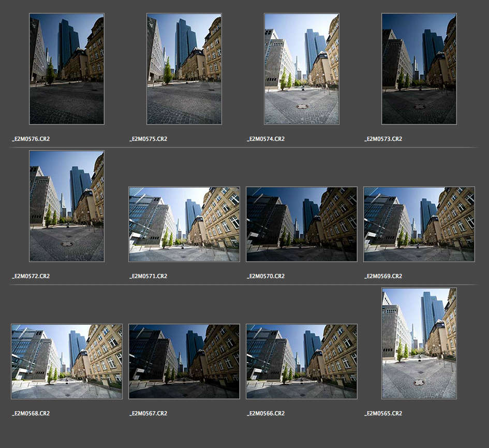This screenshot has height=448, width=489.
Task: Pick the _E2M0568.CR2 landscape thumbnail
Action: (x=67, y=362)
